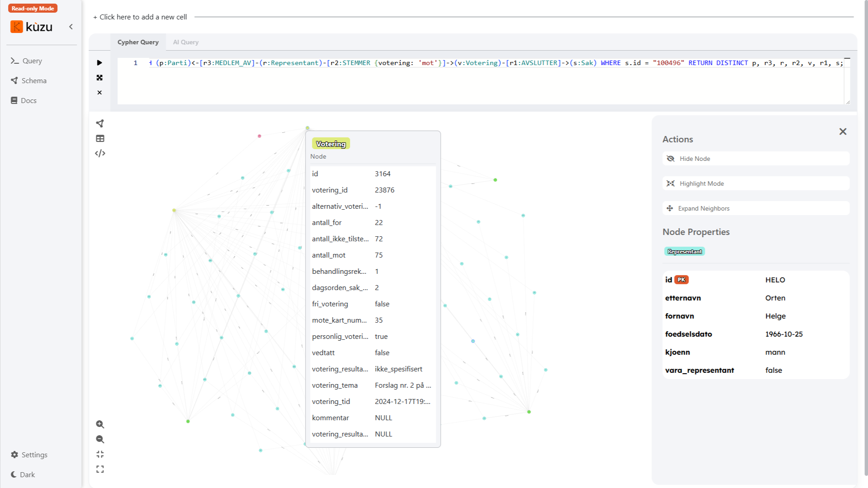The height and width of the screenshot is (488, 868).
Task: Maximize the query cell editor
Action: click(99, 78)
